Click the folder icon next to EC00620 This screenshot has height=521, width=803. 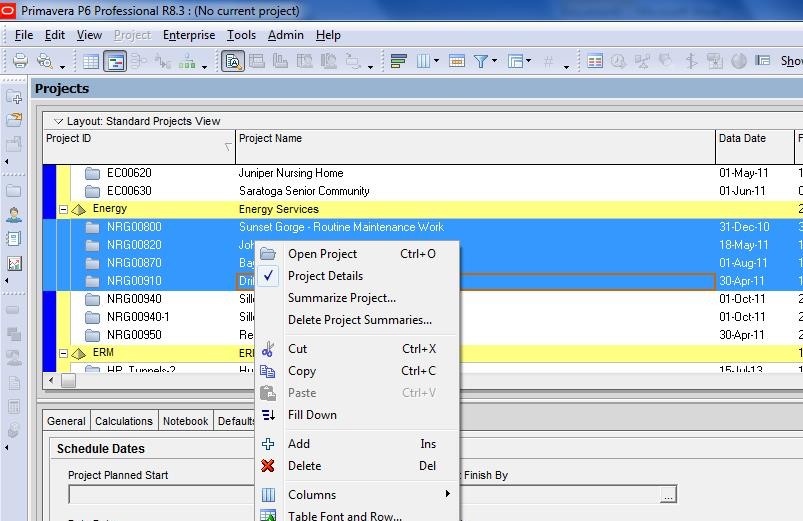pos(92,173)
